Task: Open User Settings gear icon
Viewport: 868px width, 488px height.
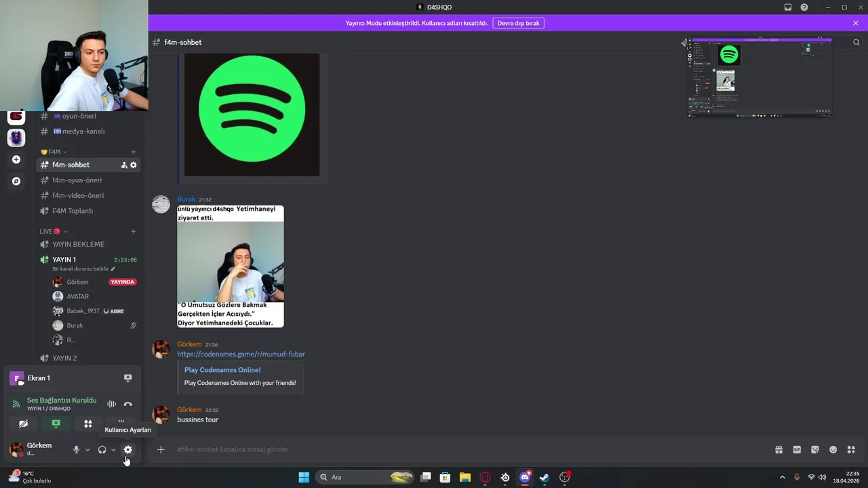Action: click(127, 449)
